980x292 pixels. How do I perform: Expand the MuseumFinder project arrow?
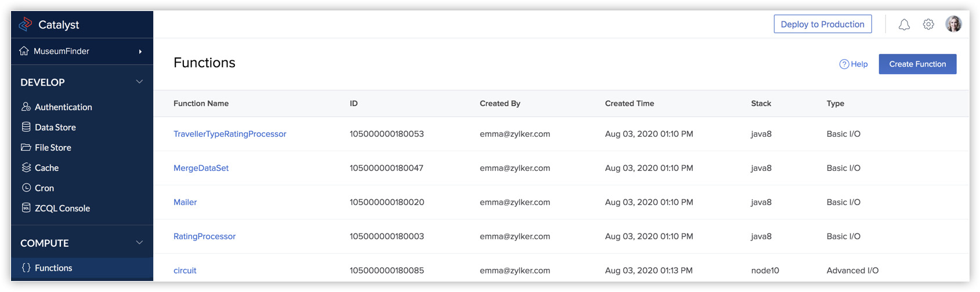pyautogui.click(x=140, y=52)
